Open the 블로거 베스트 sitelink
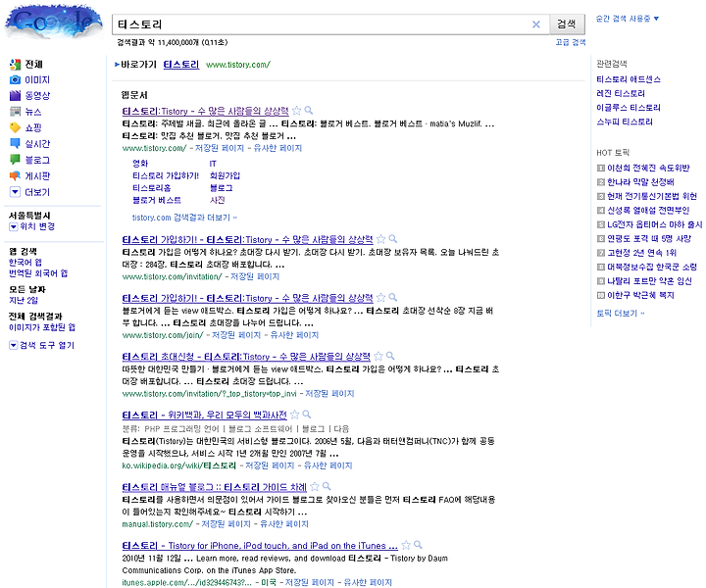This screenshot has width=706, height=588. (156, 200)
